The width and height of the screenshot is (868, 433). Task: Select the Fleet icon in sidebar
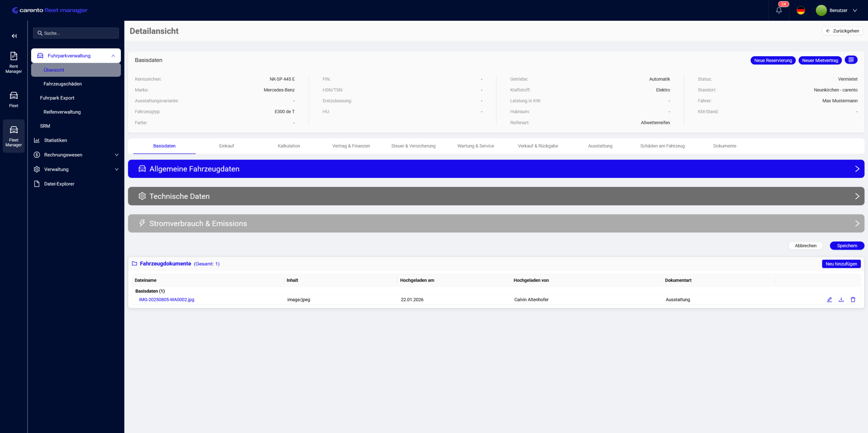14,99
